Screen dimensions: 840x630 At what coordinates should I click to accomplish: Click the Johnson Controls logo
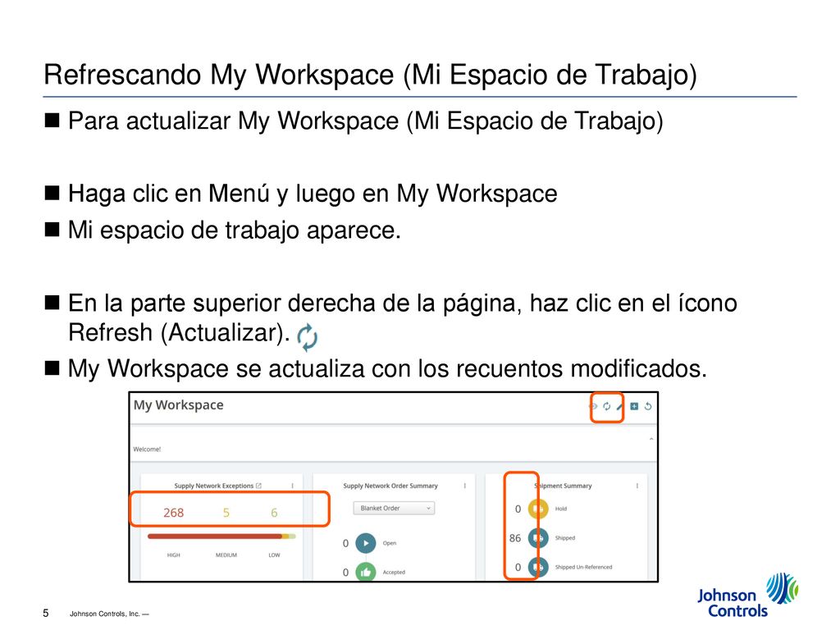[x=748, y=596]
